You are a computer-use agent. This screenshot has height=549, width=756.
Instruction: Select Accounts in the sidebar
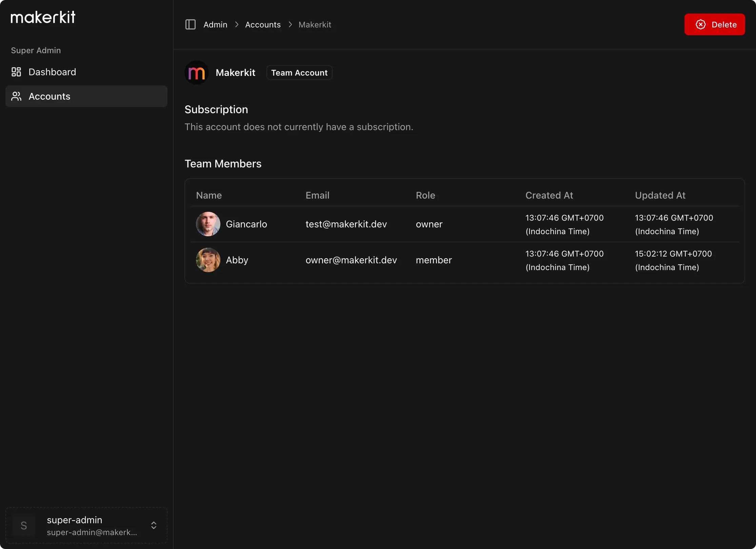49,96
